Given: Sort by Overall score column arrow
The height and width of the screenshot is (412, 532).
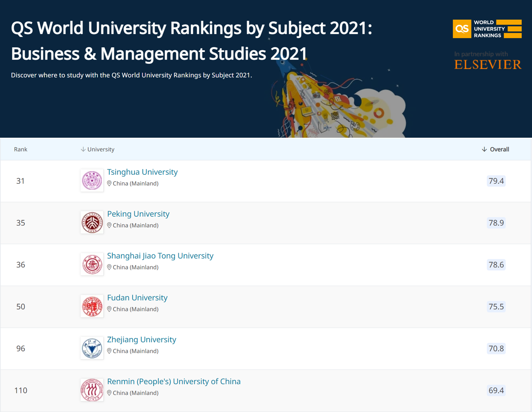Looking at the screenshot, I should [x=484, y=149].
